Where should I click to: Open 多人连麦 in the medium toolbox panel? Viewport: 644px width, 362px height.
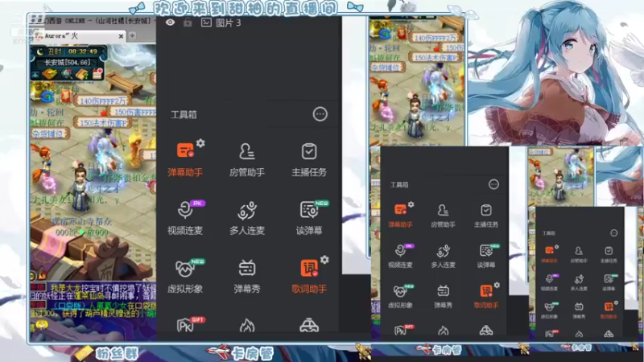click(443, 256)
